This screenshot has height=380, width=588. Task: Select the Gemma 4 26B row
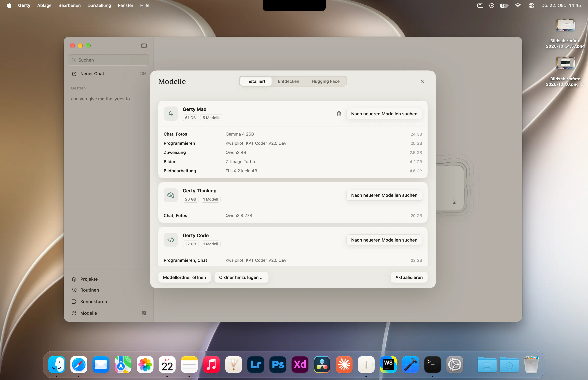point(293,134)
